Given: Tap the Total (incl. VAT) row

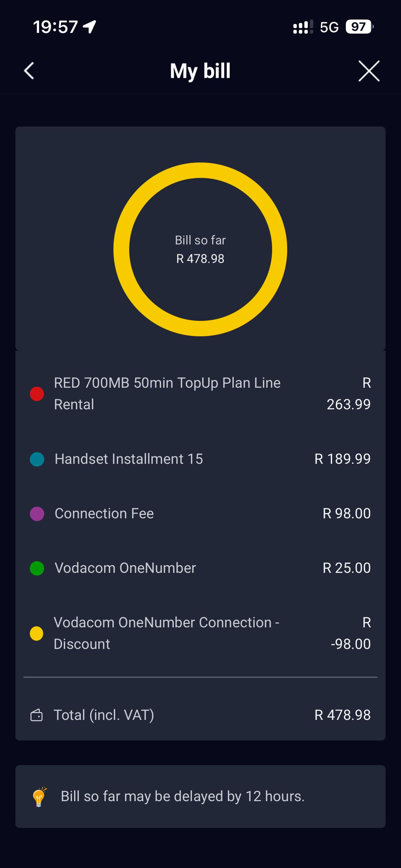Looking at the screenshot, I should (x=200, y=715).
